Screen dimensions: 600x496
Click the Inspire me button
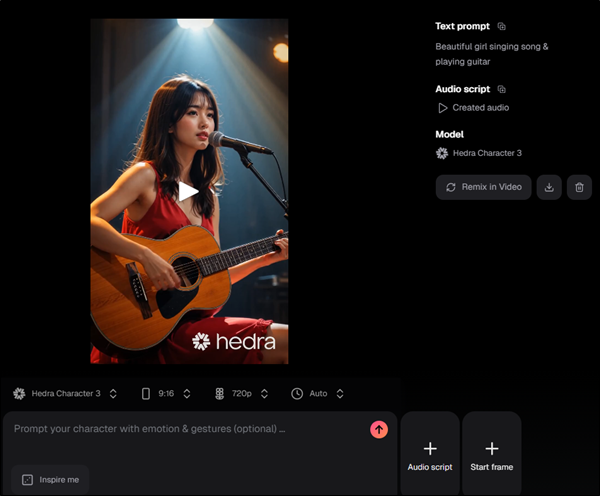[x=50, y=480]
